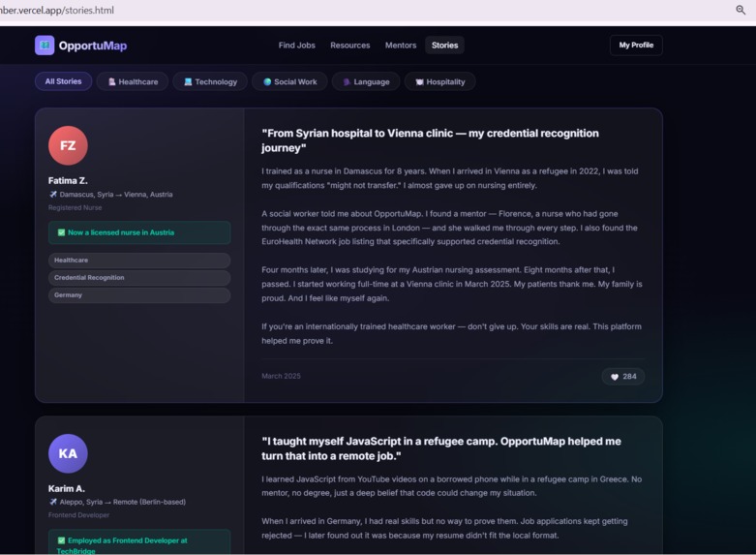
Task: Click the browser address bar URL
Action: pyautogui.click(x=57, y=10)
